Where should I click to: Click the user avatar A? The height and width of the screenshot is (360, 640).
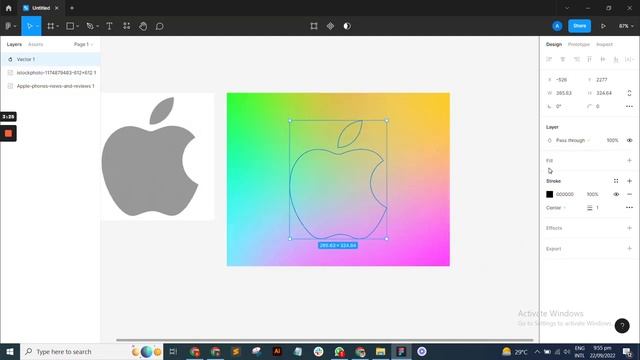pyautogui.click(x=557, y=26)
